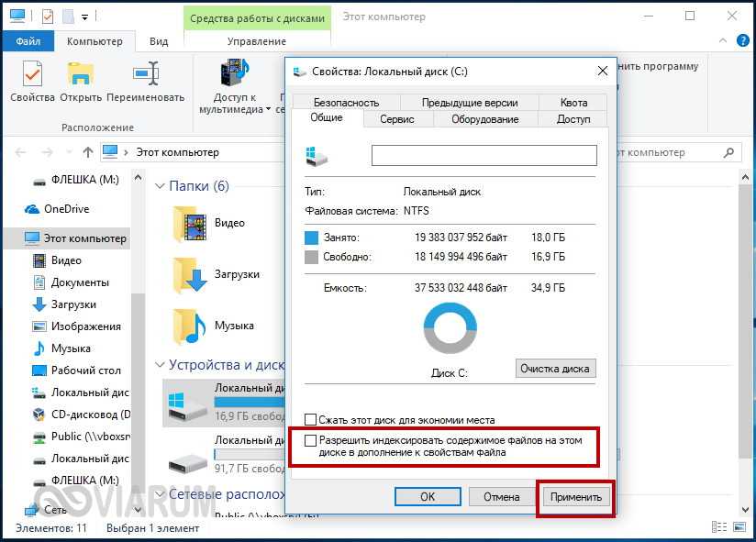The height and width of the screenshot is (542, 756).
Task: Switch to the Вид ribbon tab
Action: click(159, 41)
